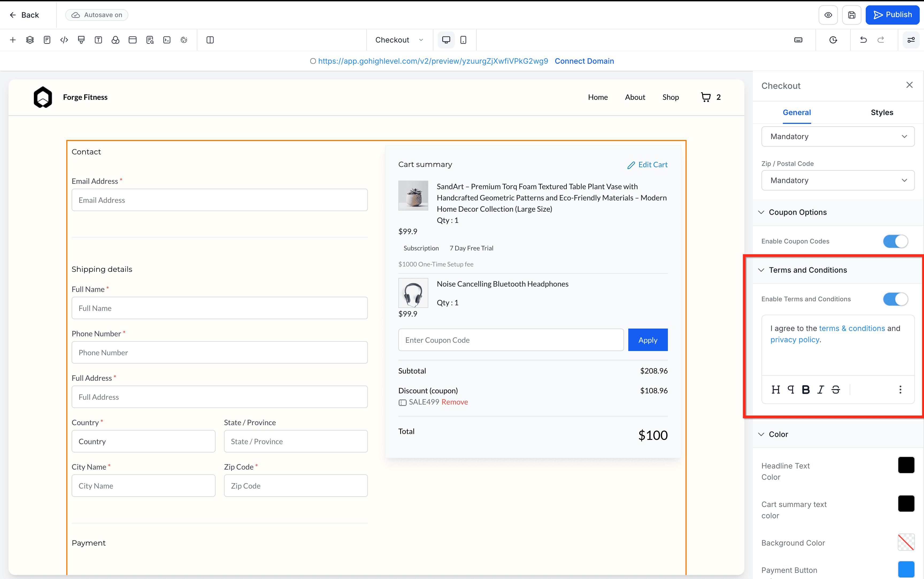Open the custom code brackets icon
The image size is (924, 579).
(64, 40)
